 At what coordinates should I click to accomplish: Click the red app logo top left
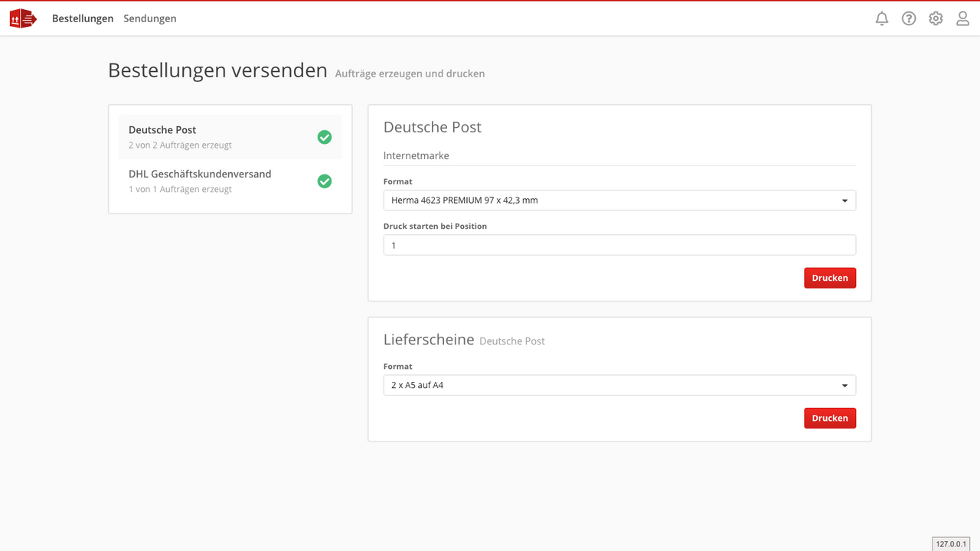click(x=23, y=18)
